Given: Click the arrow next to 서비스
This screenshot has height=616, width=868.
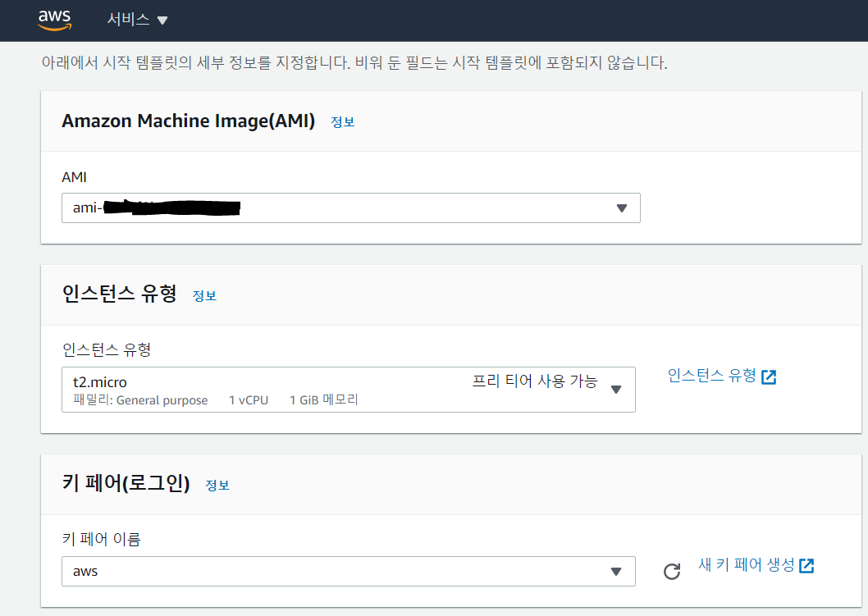Looking at the screenshot, I should pyautogui.click(x=162, y=21).
